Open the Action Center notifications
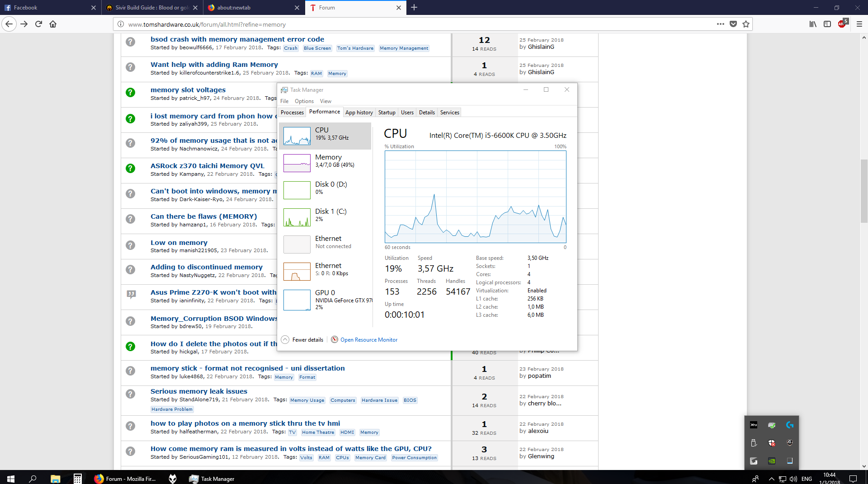Screen dimensions: 868x484 [853, 479]
